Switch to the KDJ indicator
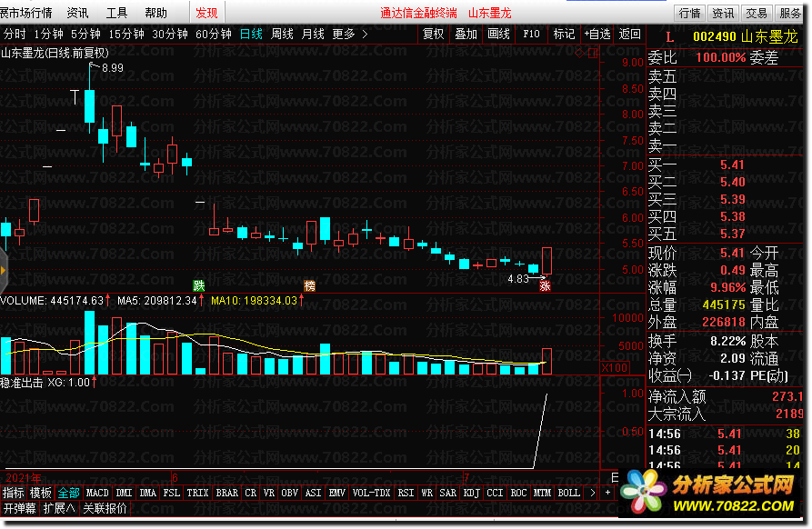 point(471,493)
